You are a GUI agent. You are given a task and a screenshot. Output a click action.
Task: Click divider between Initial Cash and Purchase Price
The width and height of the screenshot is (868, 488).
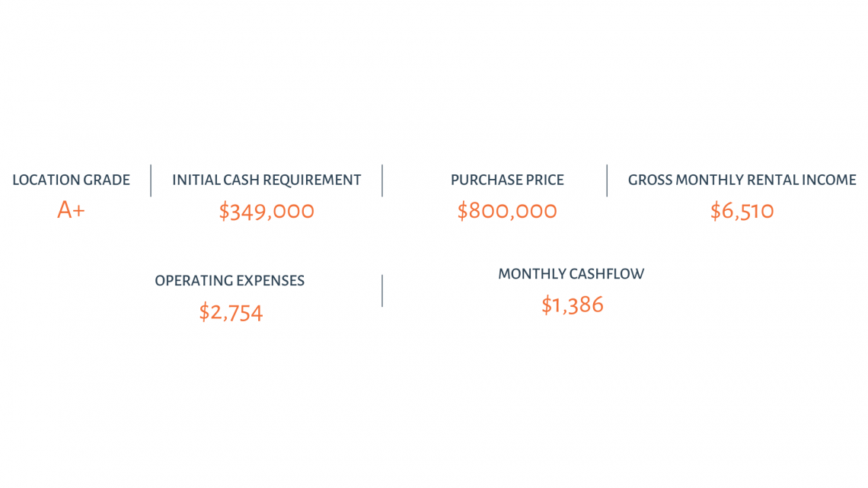(382, 180)
